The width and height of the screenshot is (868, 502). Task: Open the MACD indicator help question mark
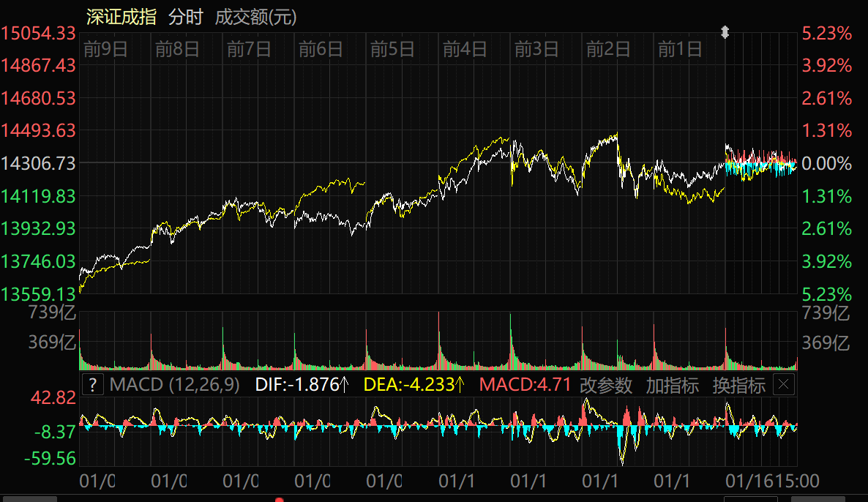[x=92, y=385]
